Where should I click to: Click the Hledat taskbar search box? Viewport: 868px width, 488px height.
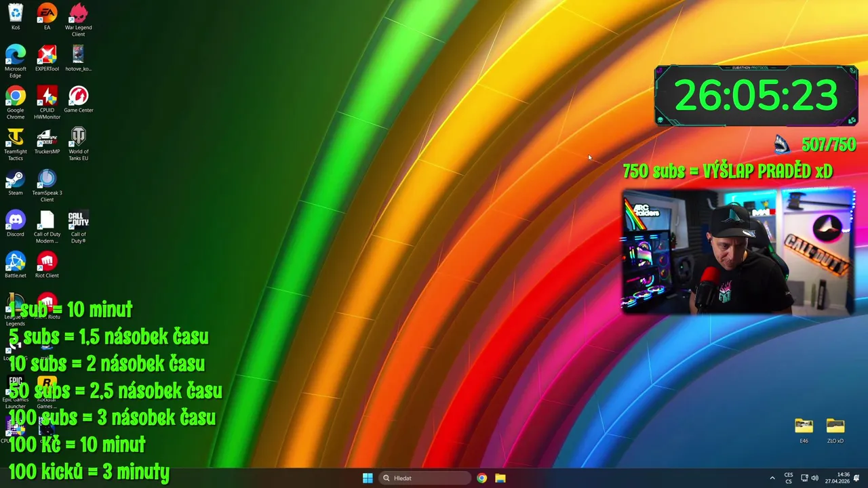(x=424, y=478)
